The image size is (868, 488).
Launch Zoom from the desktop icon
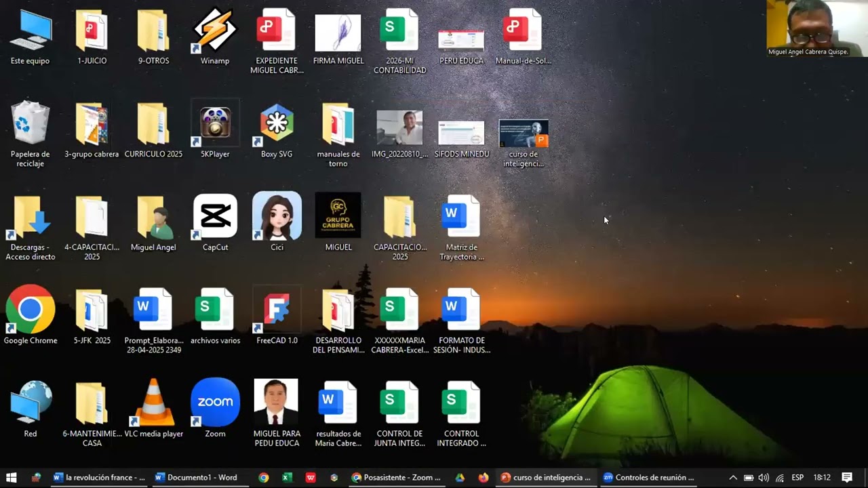click(215, 409)
